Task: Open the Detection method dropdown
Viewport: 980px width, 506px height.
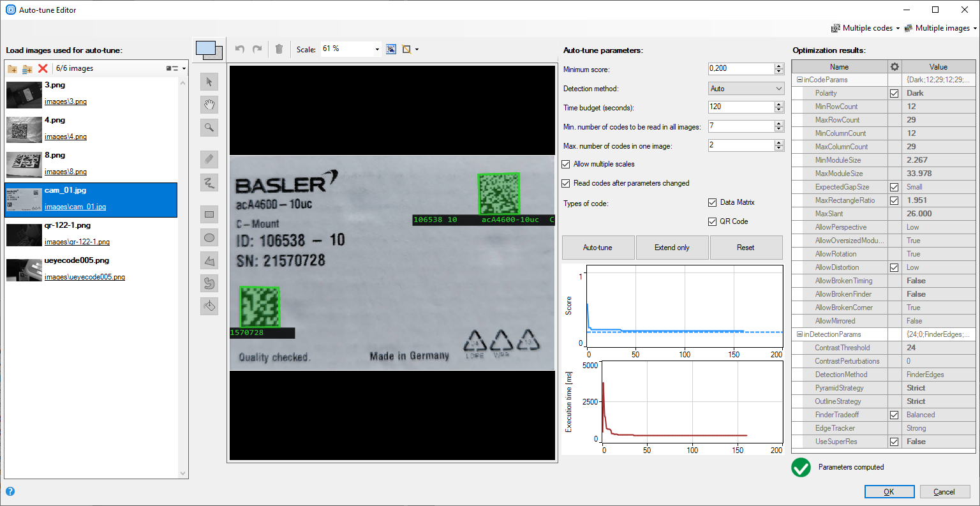Action: click(x=746, y=89)
